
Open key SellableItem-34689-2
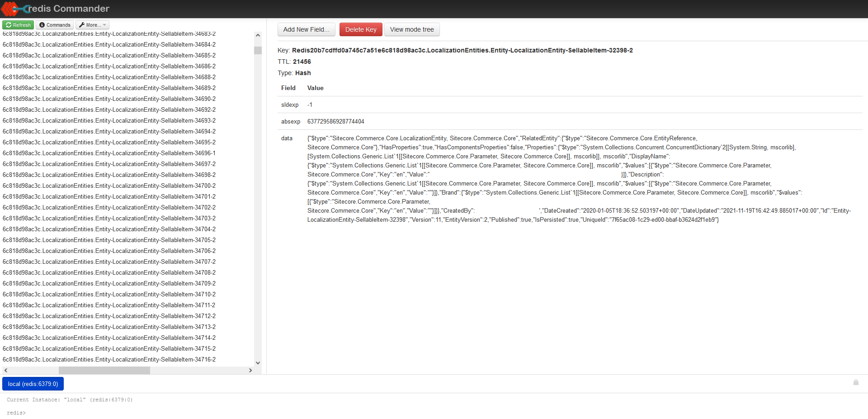[109, 88]
